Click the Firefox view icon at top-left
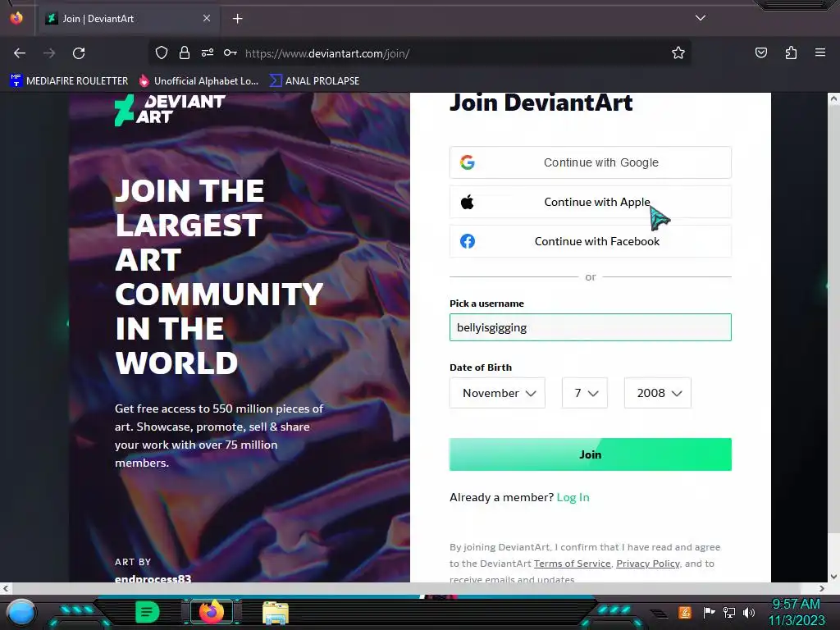 pos(16,18)
